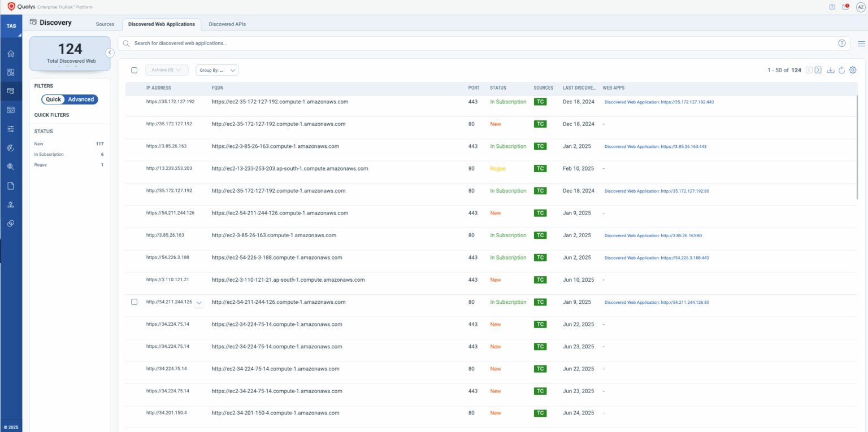The width and height of the screenshot is (868, 432).
Task: Open the Home icon in the sidebar
Action: click(x=11, y=54)
